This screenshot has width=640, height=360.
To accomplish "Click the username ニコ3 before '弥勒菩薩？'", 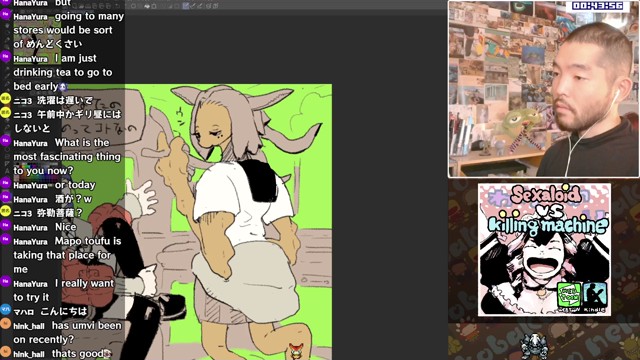I will pyautogui.click(x=23, y=213).
